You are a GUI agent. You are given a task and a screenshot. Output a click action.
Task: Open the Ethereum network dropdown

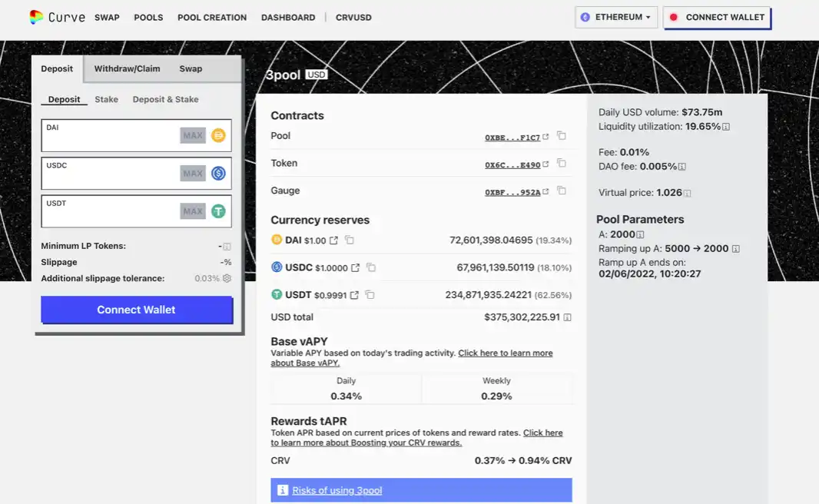tap(616, 17)
